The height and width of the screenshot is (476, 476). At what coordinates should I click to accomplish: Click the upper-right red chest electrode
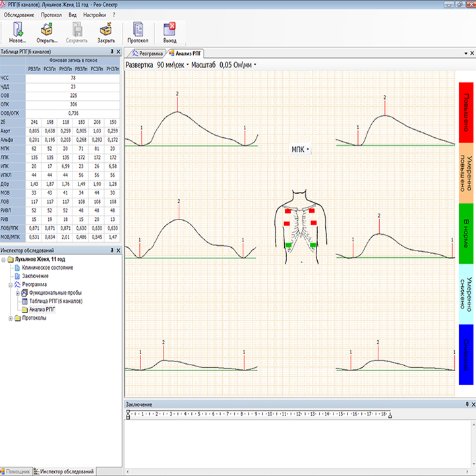pyautogui.click(x=312, y=210)
